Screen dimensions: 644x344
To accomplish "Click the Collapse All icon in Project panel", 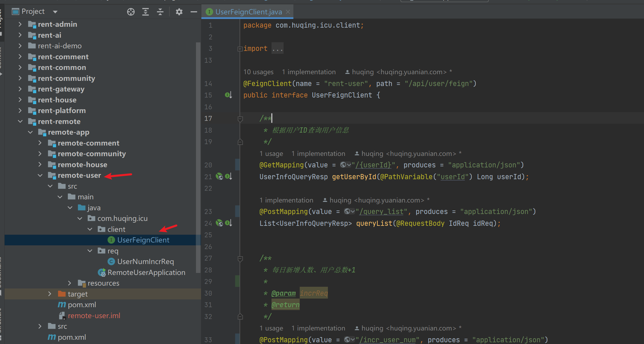I will click(x=160, y=12).
